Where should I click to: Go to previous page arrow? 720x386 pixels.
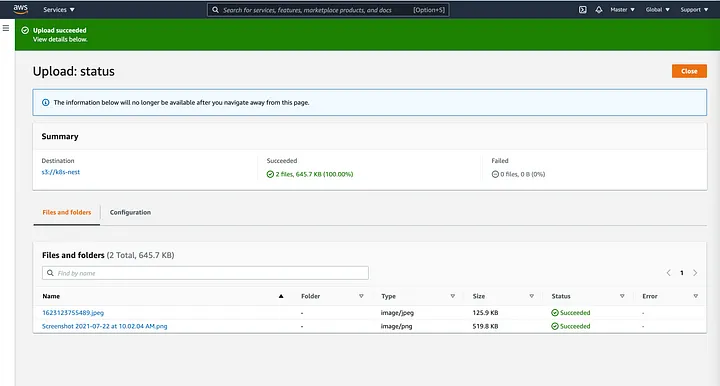click(669, 273)
